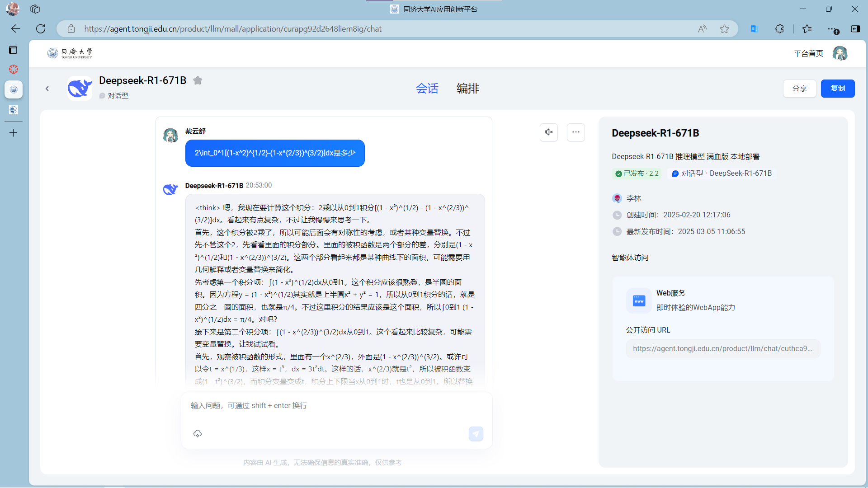Open the Web服务 service icon
This screenshot has height=488, width=868.
(x=639, y=300)
